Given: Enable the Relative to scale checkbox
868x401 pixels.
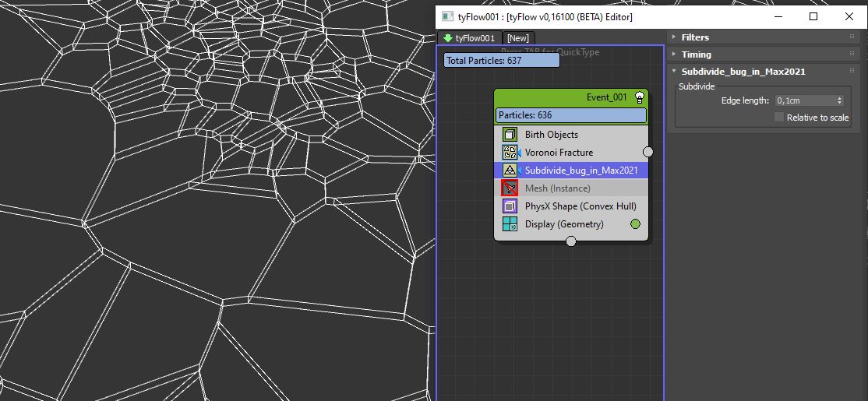Looking at the screenshot, I should [x=779, y=118].
